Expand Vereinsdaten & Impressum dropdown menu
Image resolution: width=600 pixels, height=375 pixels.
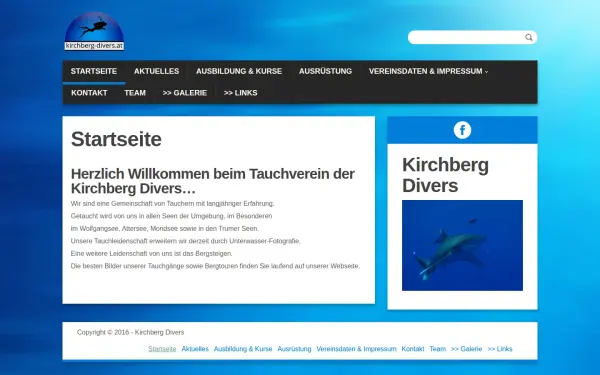point(429,71)
